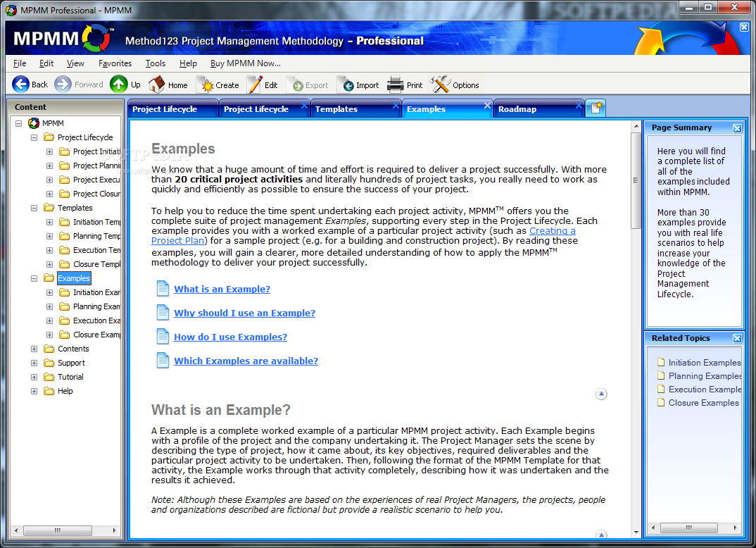Expand the Support tree folder
The width and height of the screenshot is (756, 548).
(34, 363)
